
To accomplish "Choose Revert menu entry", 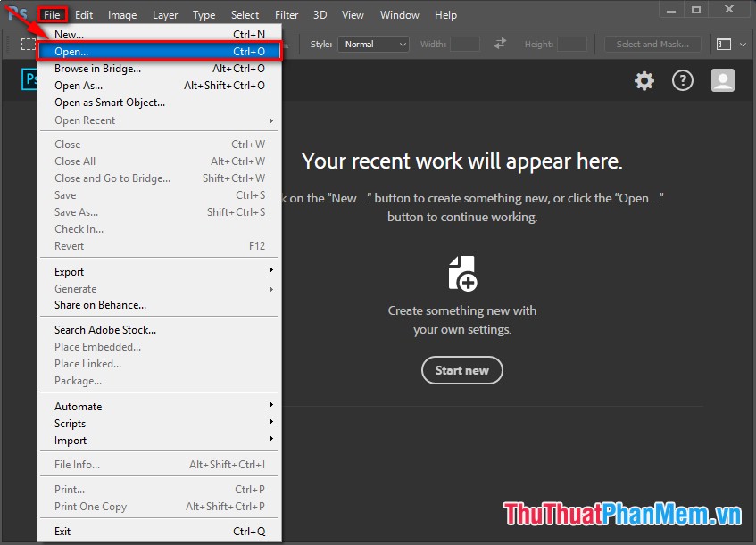I will [159, 246].
